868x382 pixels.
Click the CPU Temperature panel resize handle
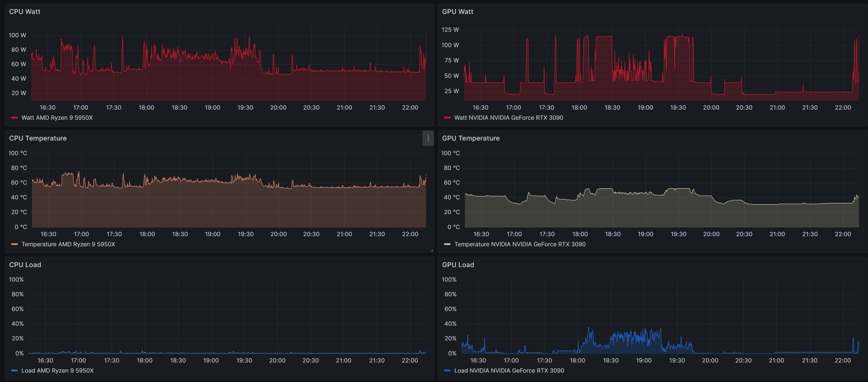click(431, 250)
